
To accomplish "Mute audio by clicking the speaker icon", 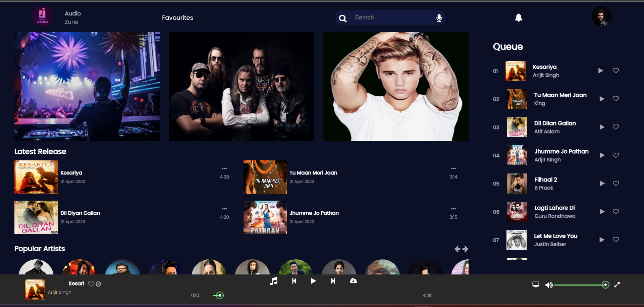I will click(549, 285).
